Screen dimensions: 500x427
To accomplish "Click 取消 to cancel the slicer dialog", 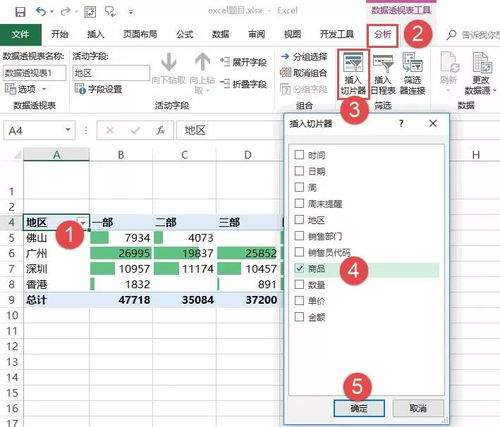I will click(418, 408).
